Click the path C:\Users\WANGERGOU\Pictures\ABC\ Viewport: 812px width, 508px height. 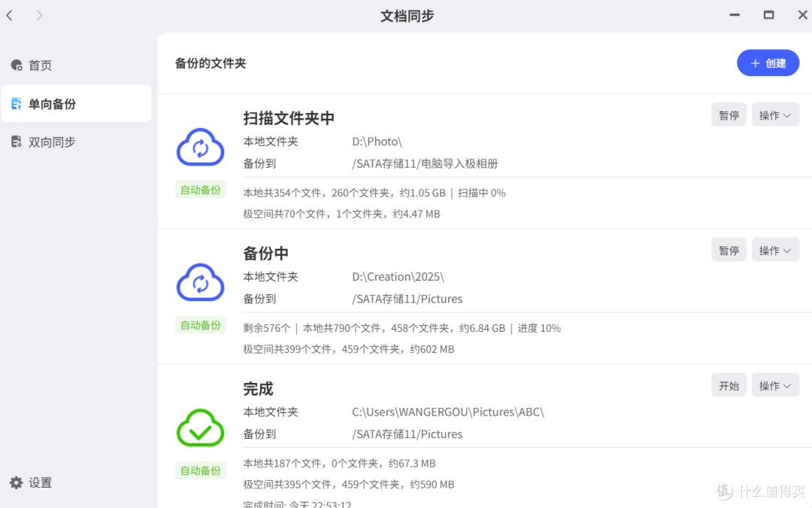click(448, 412)
